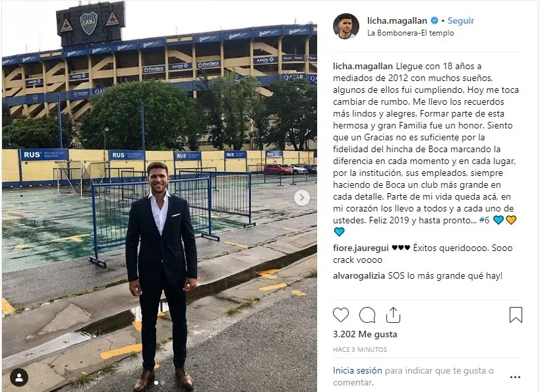The height and width of the screenshot is (392, 540).
Task: Click the #6 hashtag in caption
Action: point(484,220)
